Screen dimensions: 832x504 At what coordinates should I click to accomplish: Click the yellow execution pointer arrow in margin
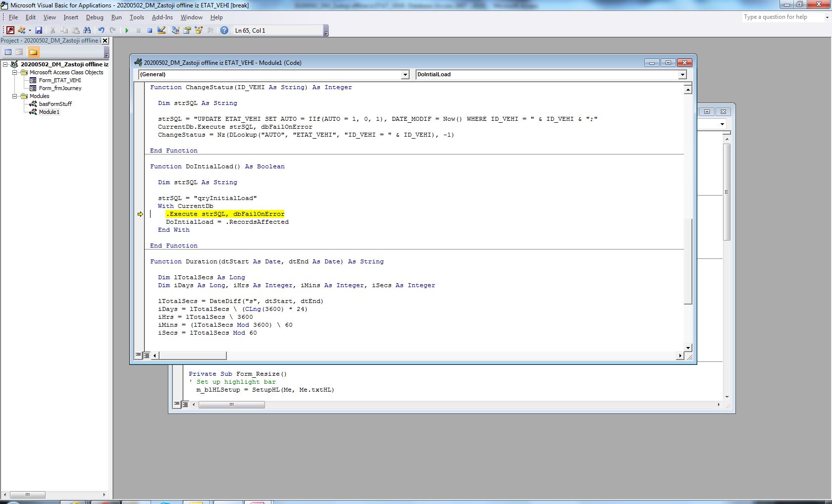click(140, 214)
